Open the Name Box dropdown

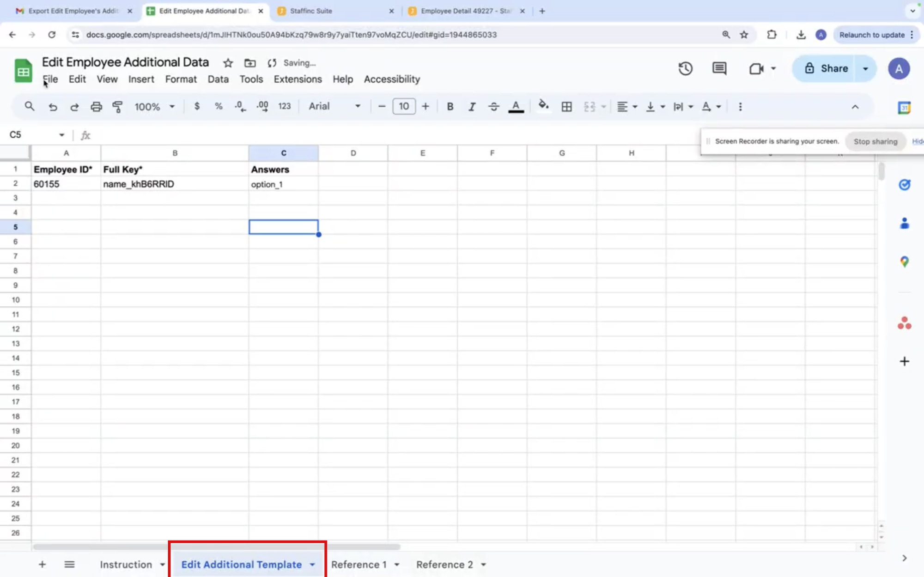61,135
